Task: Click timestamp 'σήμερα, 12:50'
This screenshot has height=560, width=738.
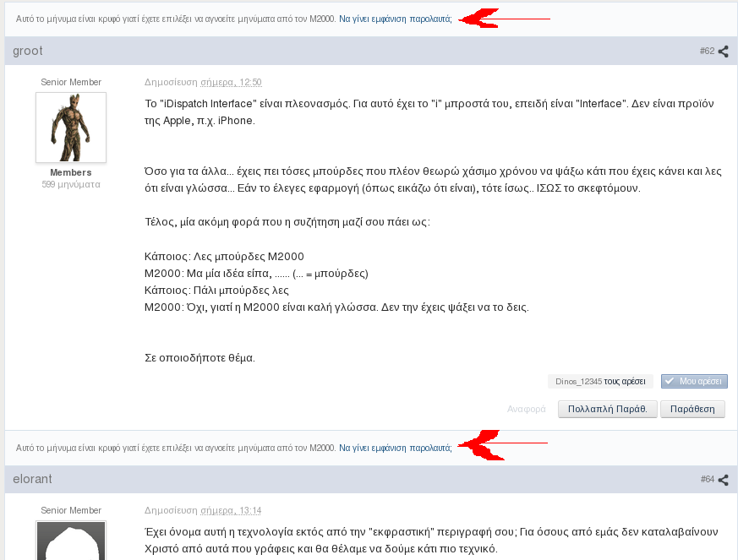Action: click(231, 82)
